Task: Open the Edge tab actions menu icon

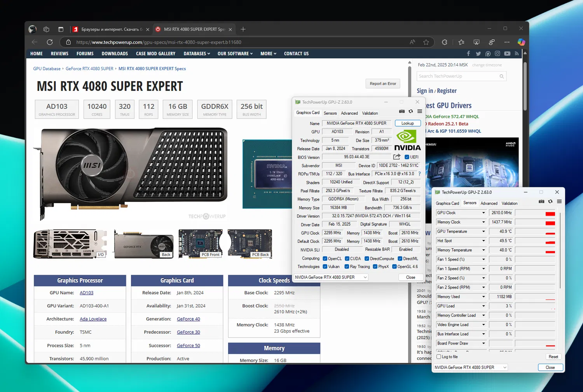Action: (61, 29)
